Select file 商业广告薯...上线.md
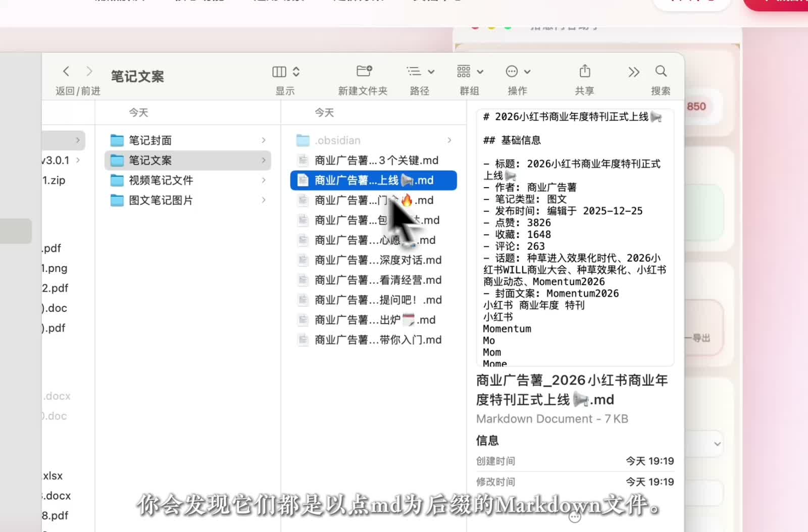The width and height of the screenshot is (808, 532). 374,180
